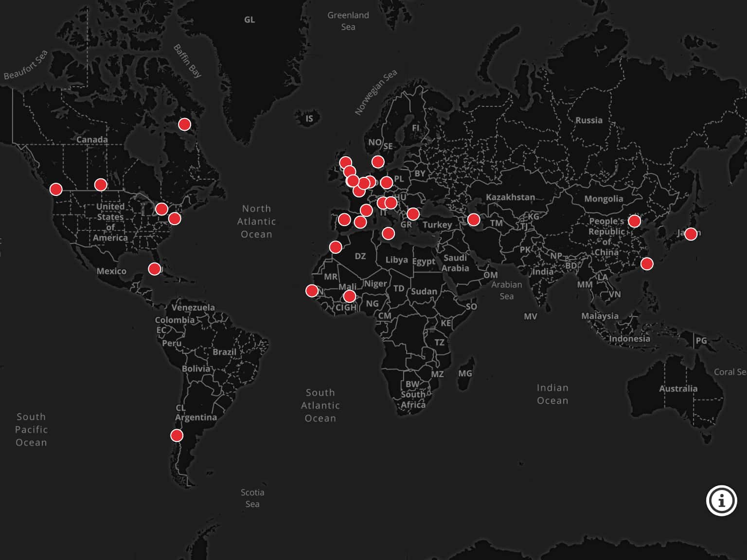Select the marker on the US northeast coast
Viewport: 747px width, 560px height.
coord(175,219)
